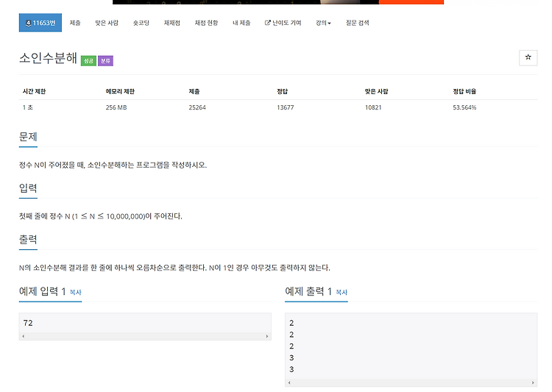Click the correct count 13677

[x=285, y=107]
